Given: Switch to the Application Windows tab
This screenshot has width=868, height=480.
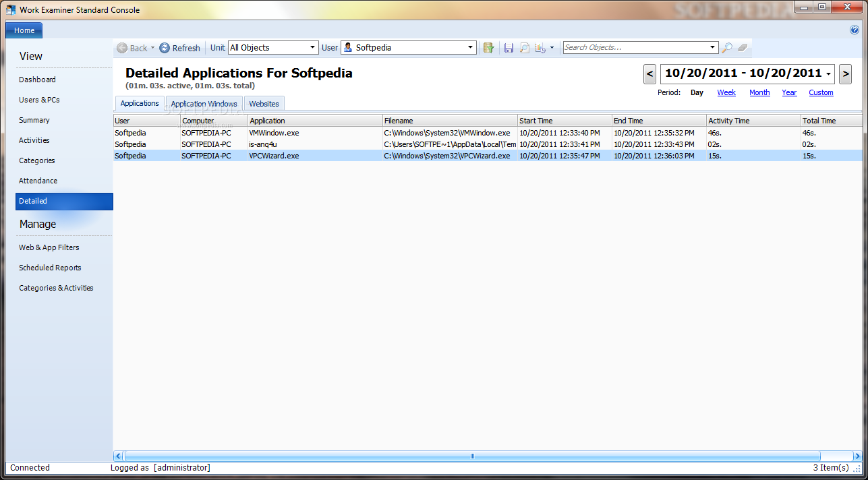Looking at the screenshot, I should tap(204, 104).
